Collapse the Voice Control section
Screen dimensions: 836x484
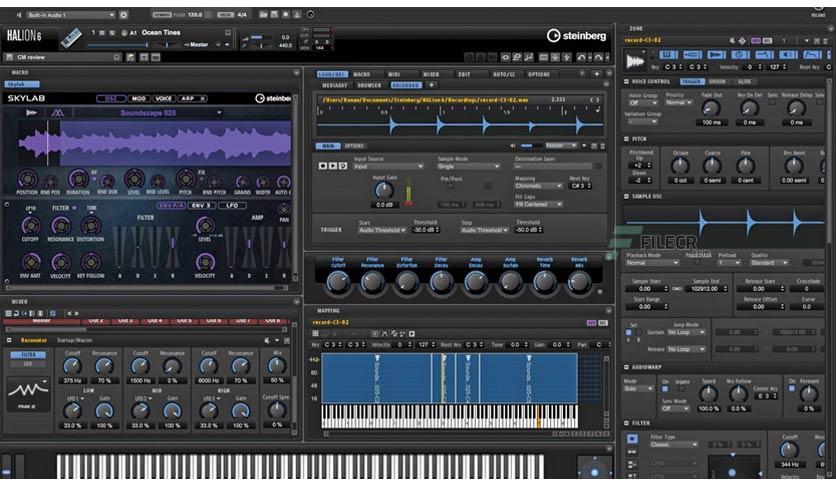[626, 82]
